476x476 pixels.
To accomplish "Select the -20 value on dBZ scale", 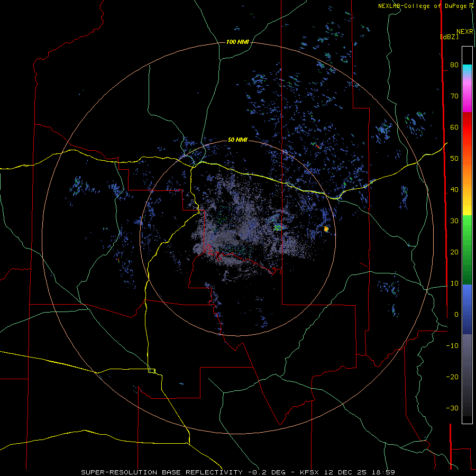I will (x=452, y=377).
